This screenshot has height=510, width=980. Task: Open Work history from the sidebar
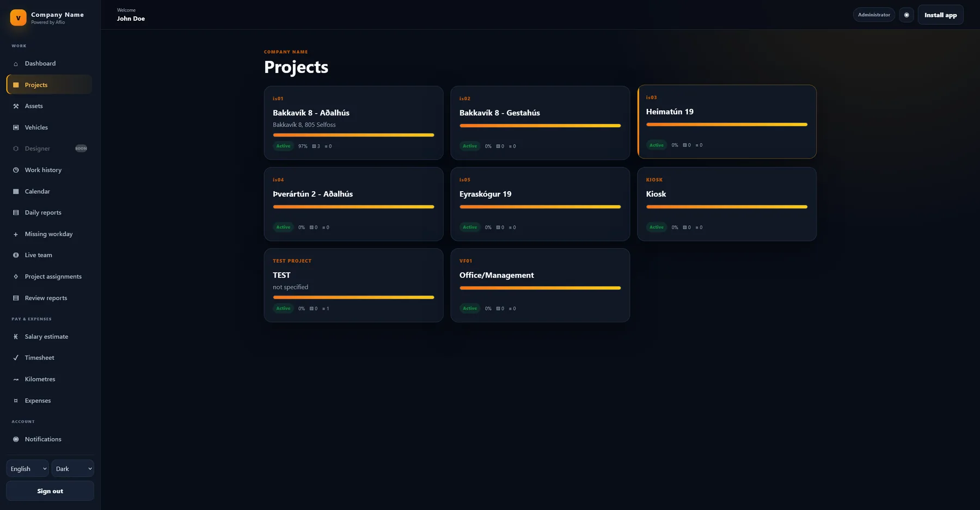pos(49,170)
